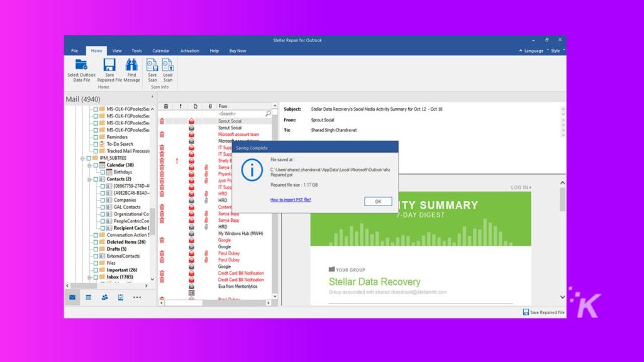Click trash icon of first Sprout Social row
Image resolution: width=644 pixels, height=362 pixels.
tap(162, 121)
